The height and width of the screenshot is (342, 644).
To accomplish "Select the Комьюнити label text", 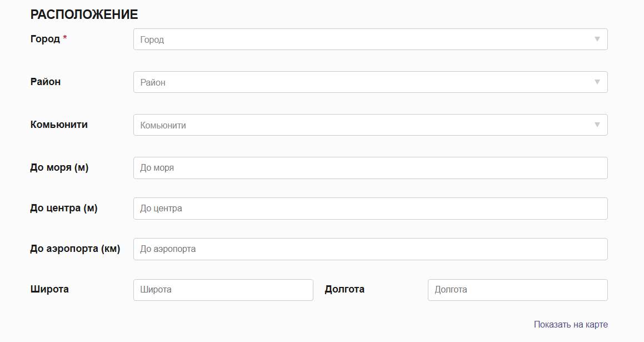I will [59, 125].
